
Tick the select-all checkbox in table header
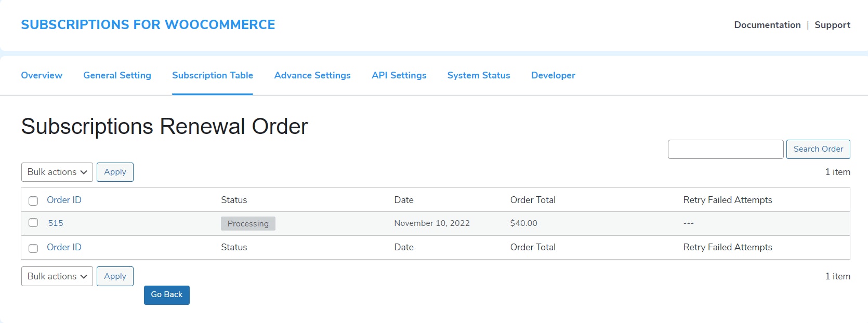[x=33, y=201]
